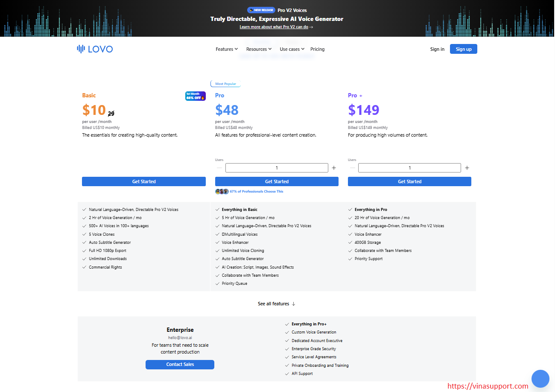
Task: Click the LOVO logo icon
Action: point(81,49)
